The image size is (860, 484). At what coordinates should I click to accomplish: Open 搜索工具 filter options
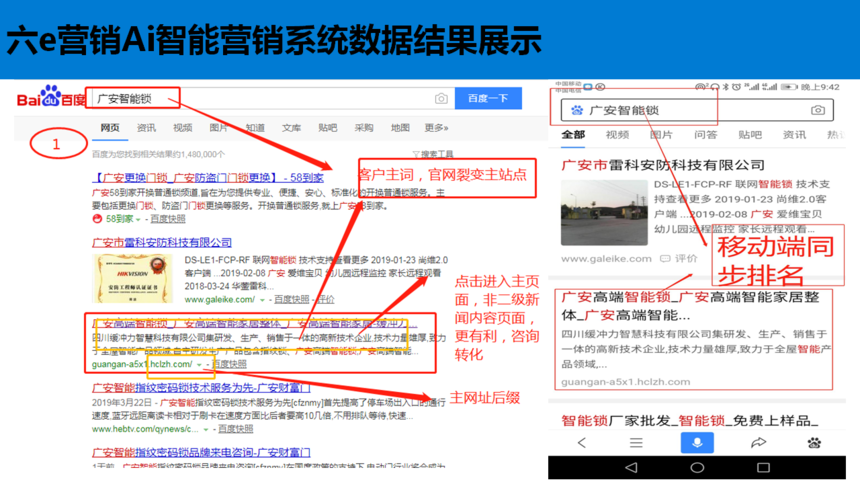[x=433, y=154]
